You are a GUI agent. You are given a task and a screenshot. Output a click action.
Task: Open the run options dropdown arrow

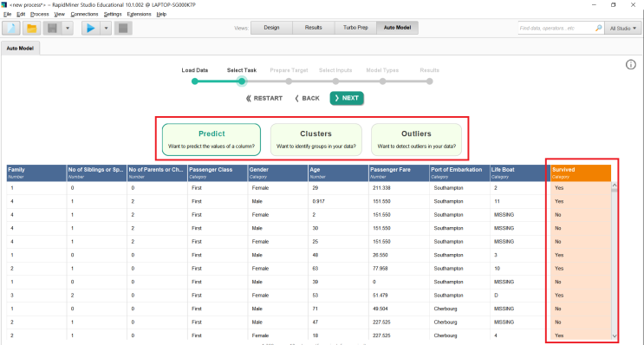pos(106,29)
